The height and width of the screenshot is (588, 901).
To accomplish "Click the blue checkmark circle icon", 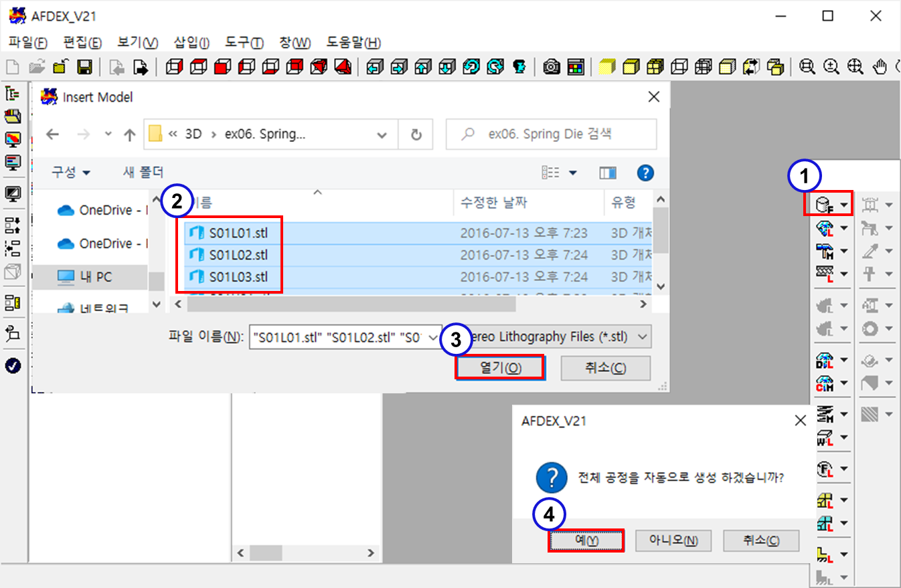I will [13, 366].
